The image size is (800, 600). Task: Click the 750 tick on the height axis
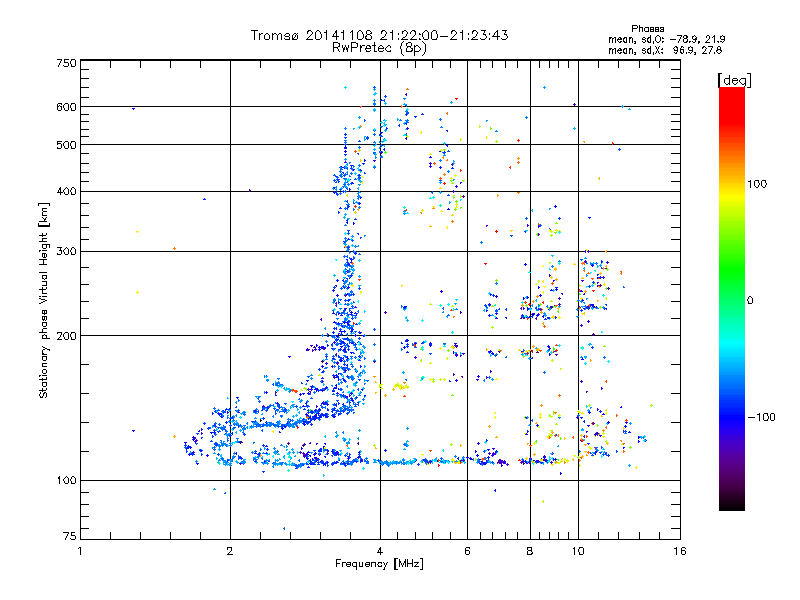67,63
